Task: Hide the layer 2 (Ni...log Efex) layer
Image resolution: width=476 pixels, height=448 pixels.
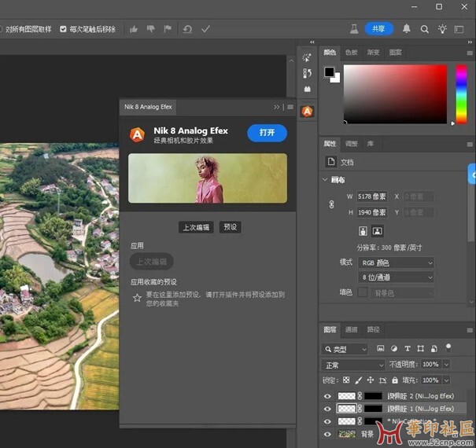Action: click(327, 396)
